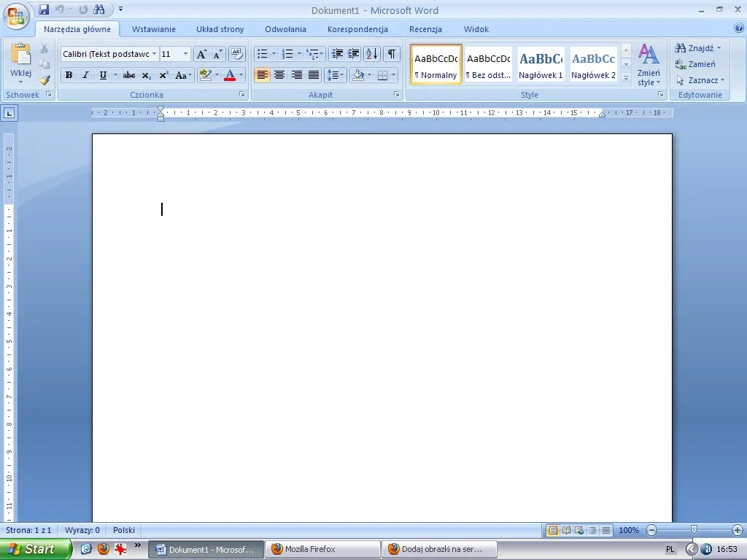747x560 pixels.
Task: Switch to the Wstawianie tab
Action: pyautogui.click(x=153, y=29)
